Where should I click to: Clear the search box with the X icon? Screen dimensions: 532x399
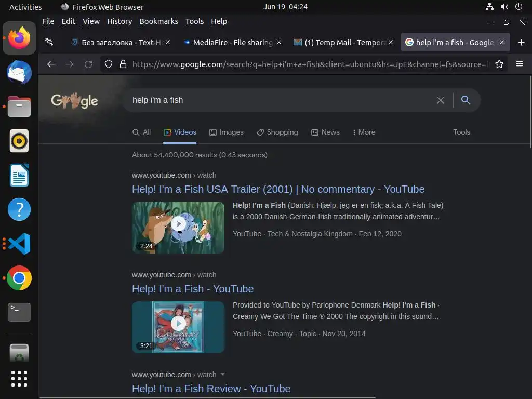(441, 100)
